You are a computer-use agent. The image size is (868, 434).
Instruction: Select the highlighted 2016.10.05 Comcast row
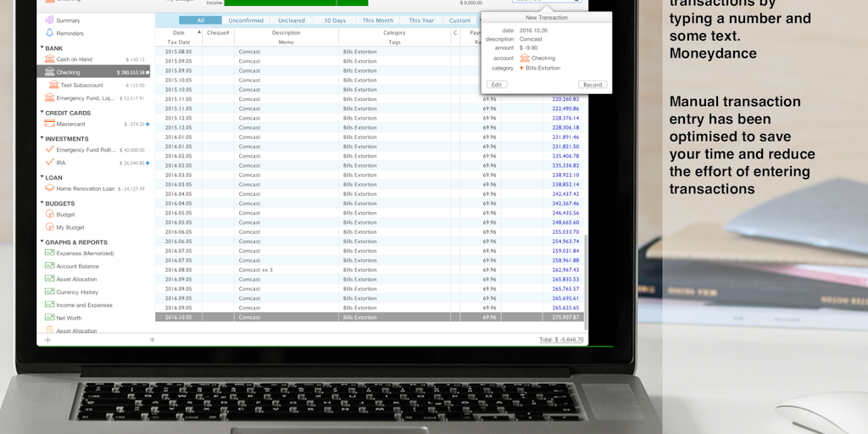click(370, 317)
